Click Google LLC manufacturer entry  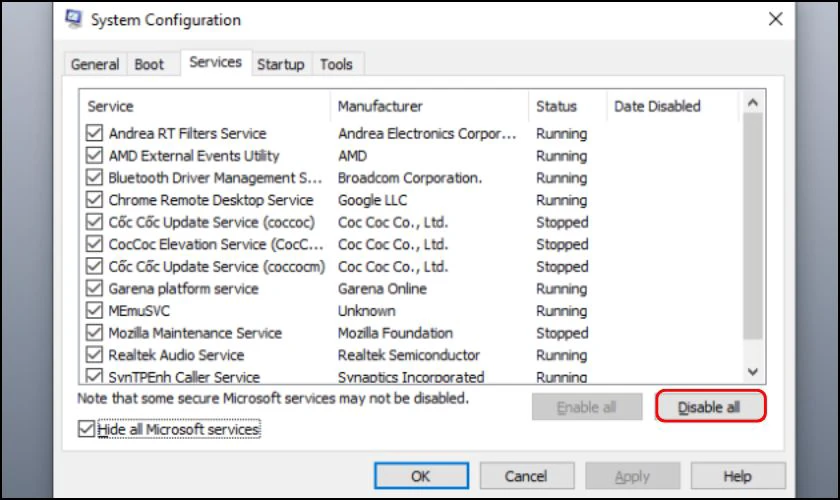372,200
